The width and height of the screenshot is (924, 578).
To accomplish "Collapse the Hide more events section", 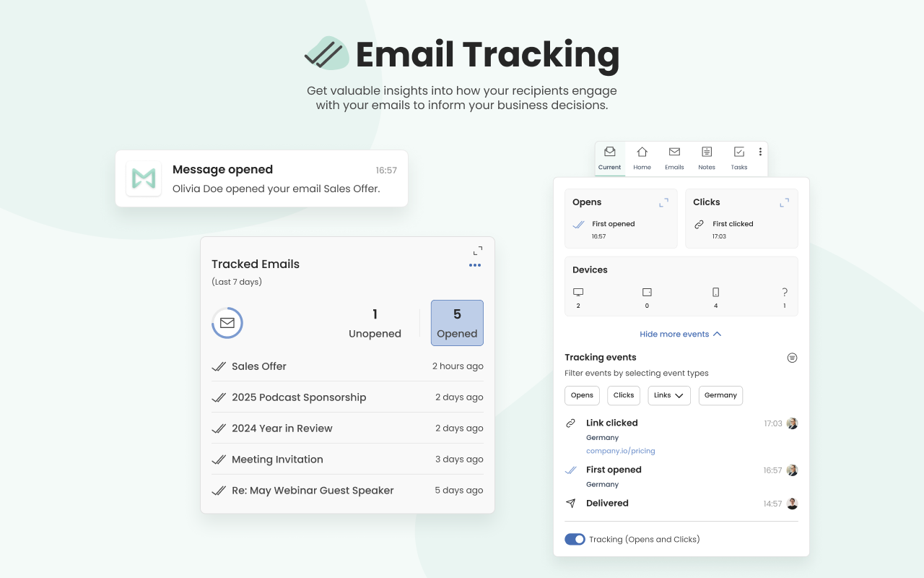I will [681, 334].
